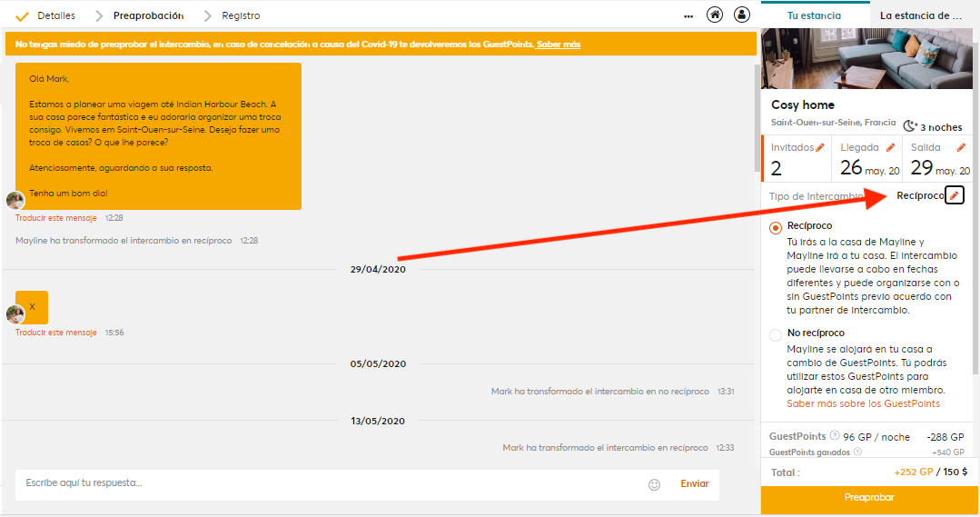980x517 pixels.
Task: Translate the X message
Action: (x=56, y=333)
